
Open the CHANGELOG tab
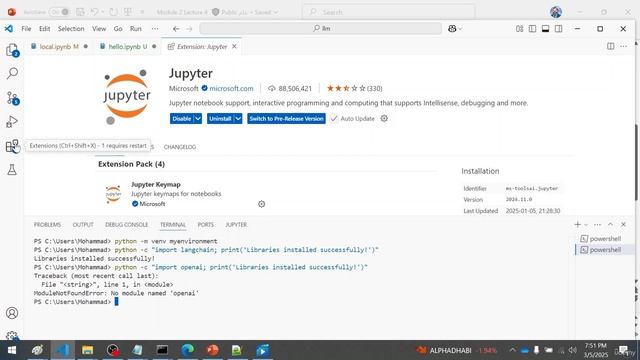click(x=180, y=147)
